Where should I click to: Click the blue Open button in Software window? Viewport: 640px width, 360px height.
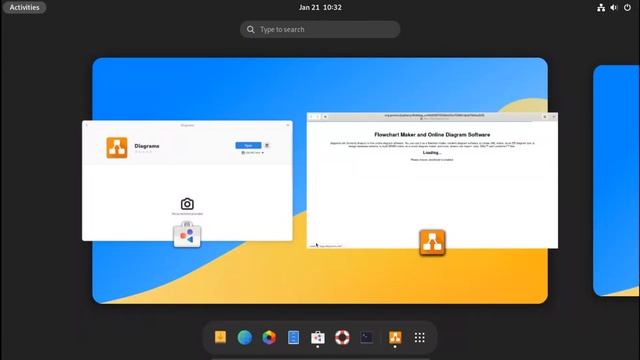pyautogui.click(x=248, y=145)
